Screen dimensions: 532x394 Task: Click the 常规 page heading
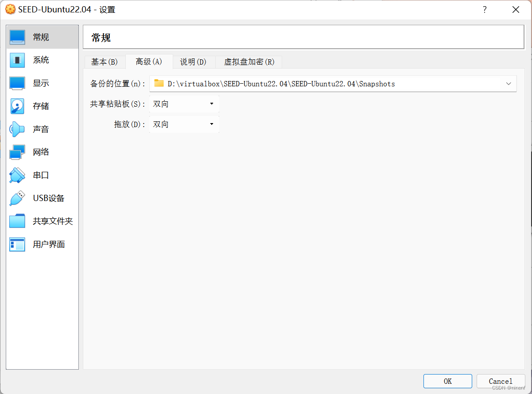[x=101, y=38]
